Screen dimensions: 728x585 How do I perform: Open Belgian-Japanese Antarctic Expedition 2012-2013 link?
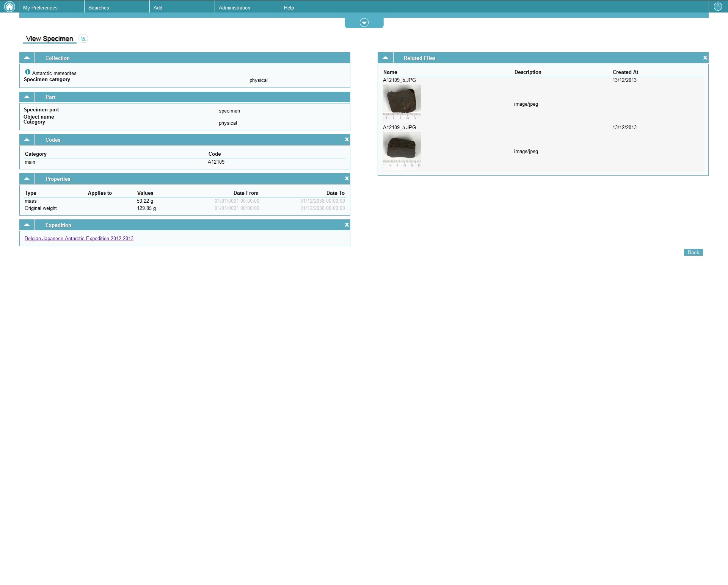click(79, 239)
